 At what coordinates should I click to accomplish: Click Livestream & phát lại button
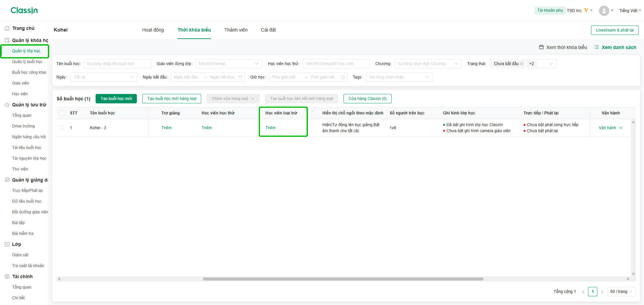614,30
